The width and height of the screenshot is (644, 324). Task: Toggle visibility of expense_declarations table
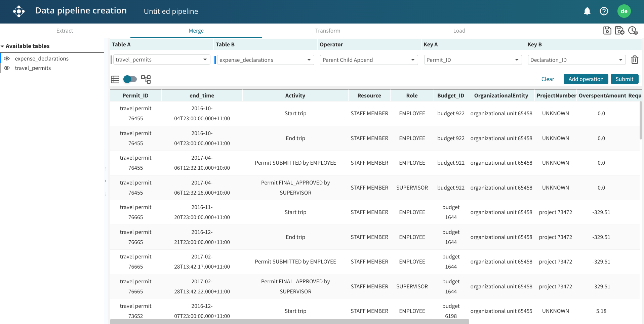pos(7,58)
